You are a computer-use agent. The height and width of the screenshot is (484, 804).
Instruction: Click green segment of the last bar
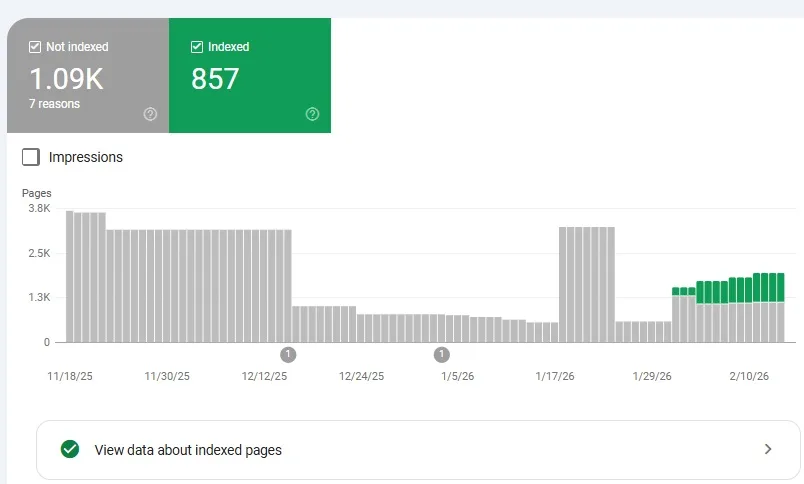tap(780, 287)
